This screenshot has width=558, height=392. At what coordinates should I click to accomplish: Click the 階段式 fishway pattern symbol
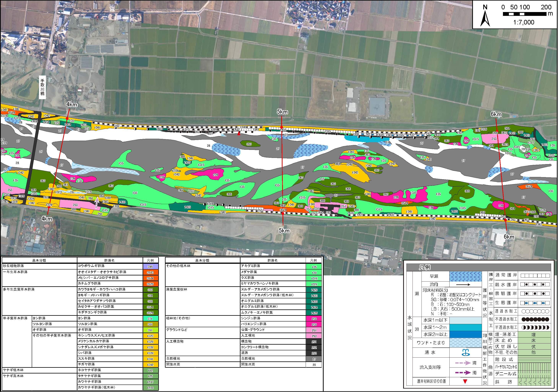coord(534,360)
